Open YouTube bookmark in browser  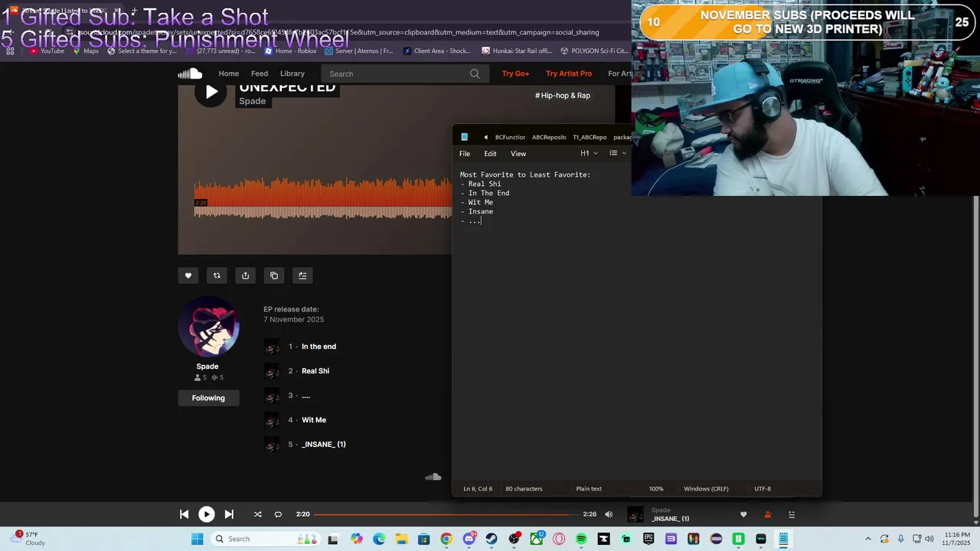(47, 51)
